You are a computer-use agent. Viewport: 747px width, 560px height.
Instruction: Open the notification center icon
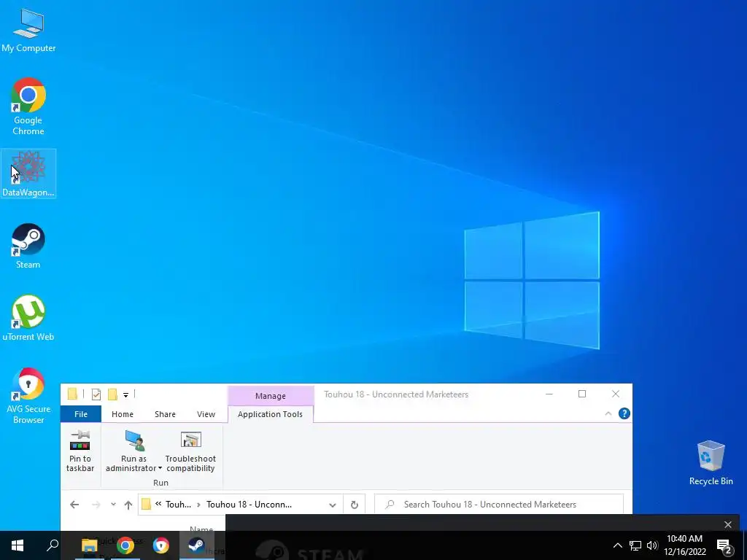tap(724, 546)
